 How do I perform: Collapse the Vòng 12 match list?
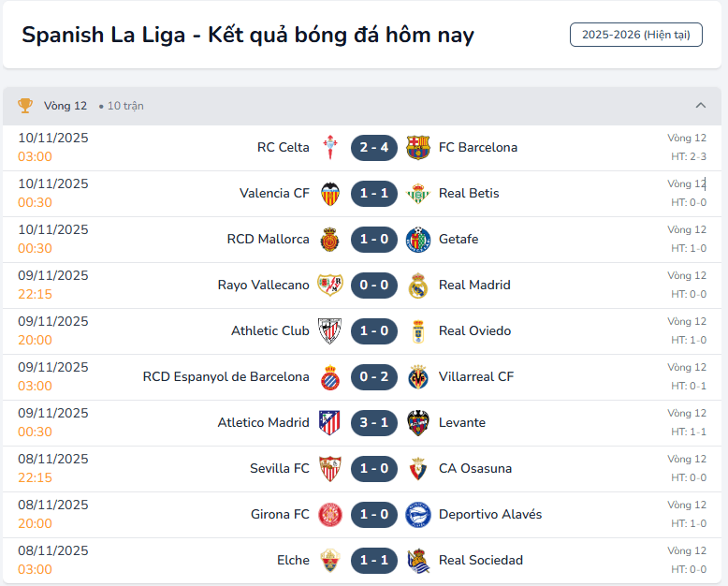[x=701, y=106]
